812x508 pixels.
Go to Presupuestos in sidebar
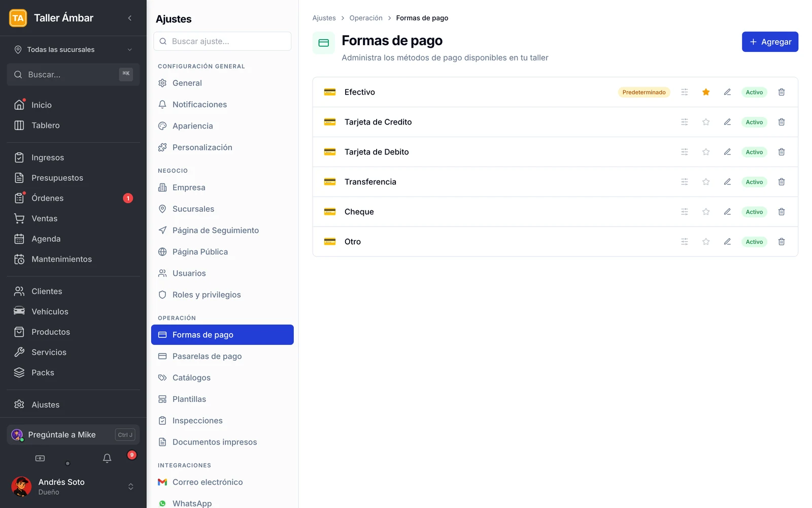coord(73,178)
